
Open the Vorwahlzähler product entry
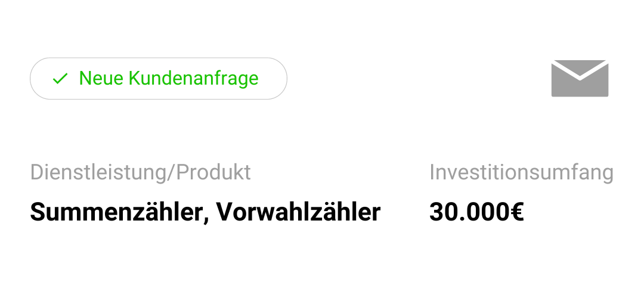[298, 212]
